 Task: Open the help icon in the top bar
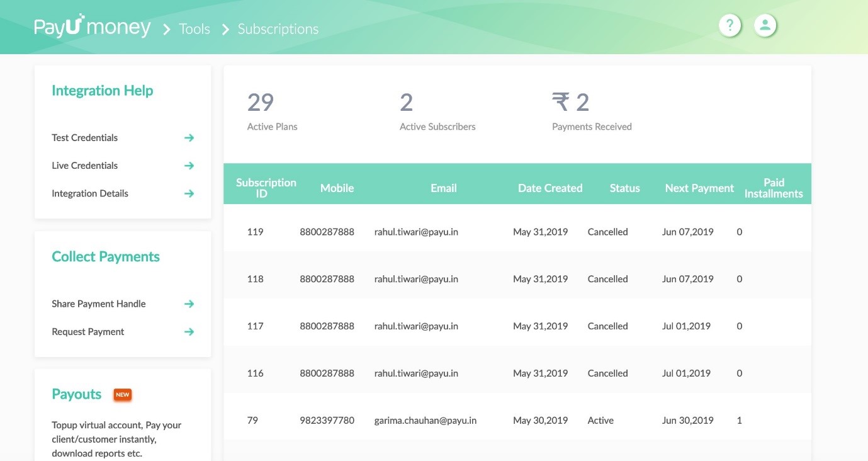pos(730,25)
